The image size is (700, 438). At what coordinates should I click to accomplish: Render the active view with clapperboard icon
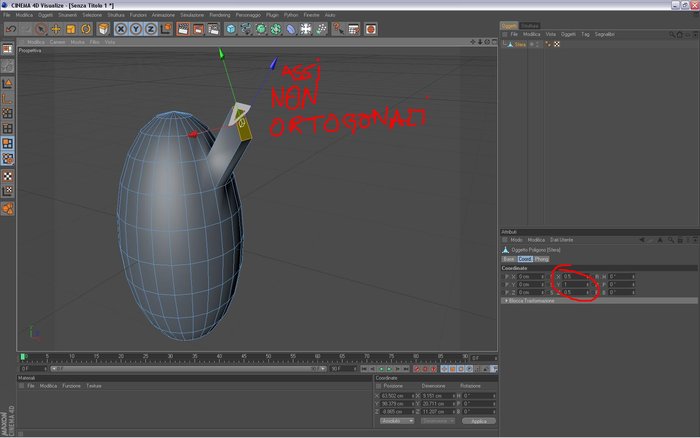click(183, 29)
